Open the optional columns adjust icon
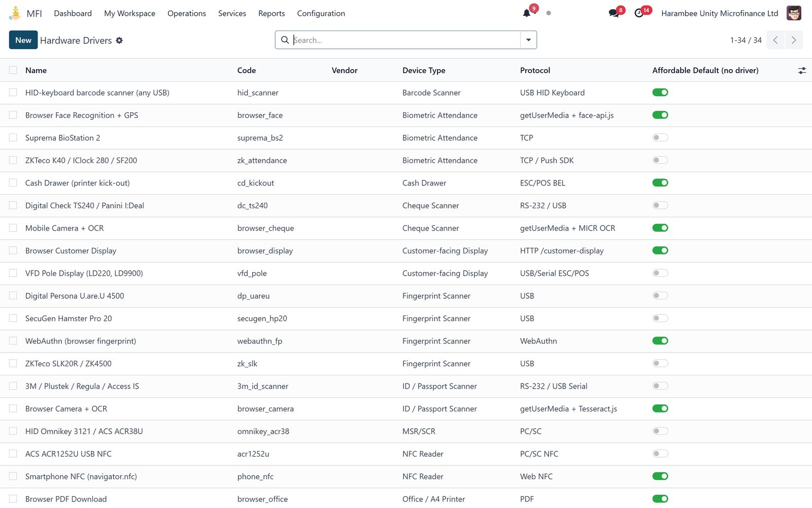Viewport: 812px width, 508px height. pos(802,71)
